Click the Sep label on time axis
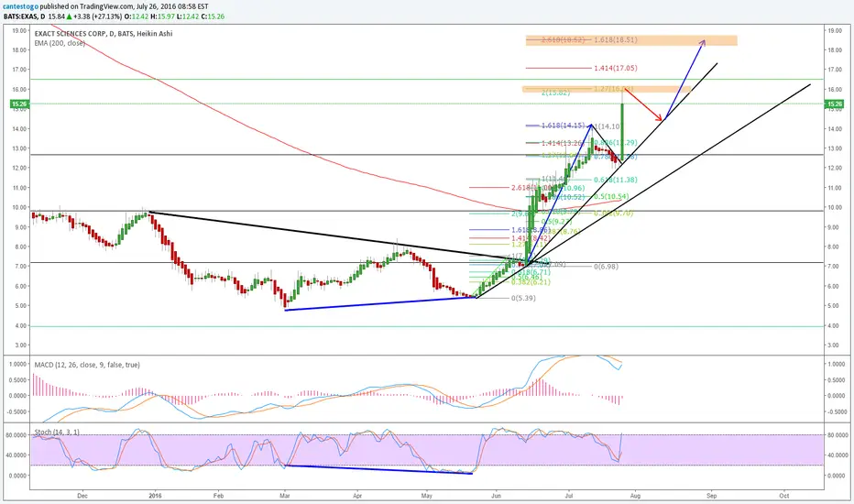 (711, 496)
